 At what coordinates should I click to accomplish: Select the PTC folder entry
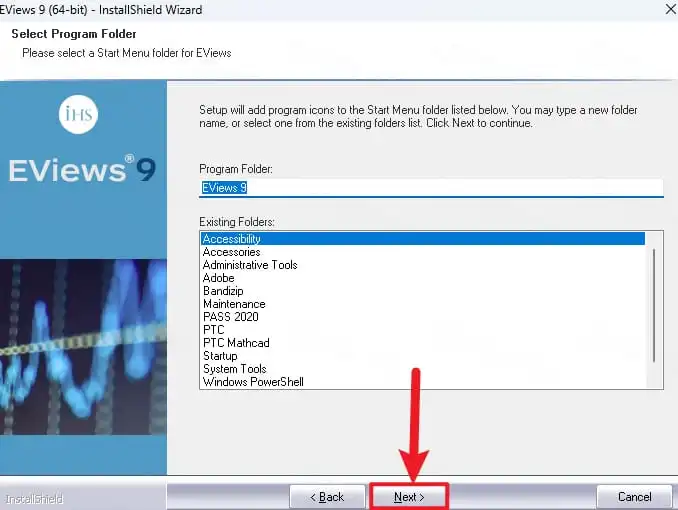point(423,330)
